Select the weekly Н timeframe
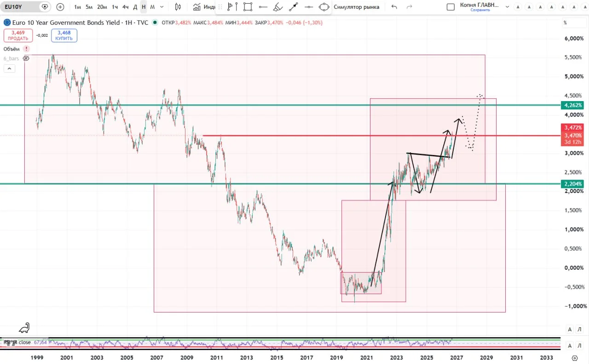This screenshot has width=589, height=364. point(144,7)
